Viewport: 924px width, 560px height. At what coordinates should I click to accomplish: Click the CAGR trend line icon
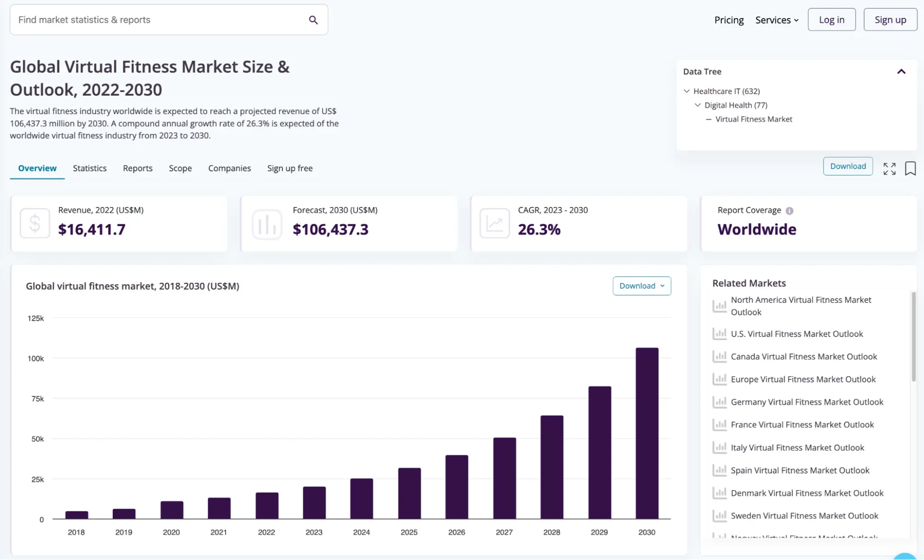point(495,224)
